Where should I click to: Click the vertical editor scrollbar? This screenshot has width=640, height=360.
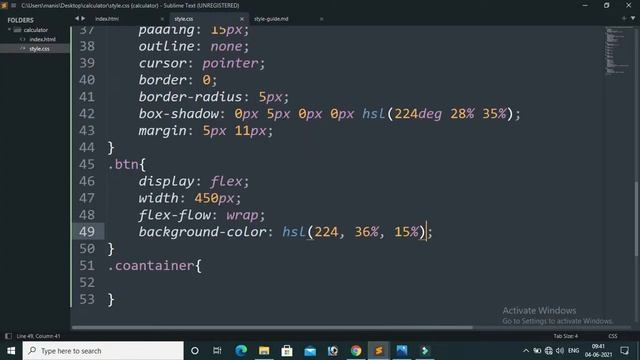(x=636, y=218)
